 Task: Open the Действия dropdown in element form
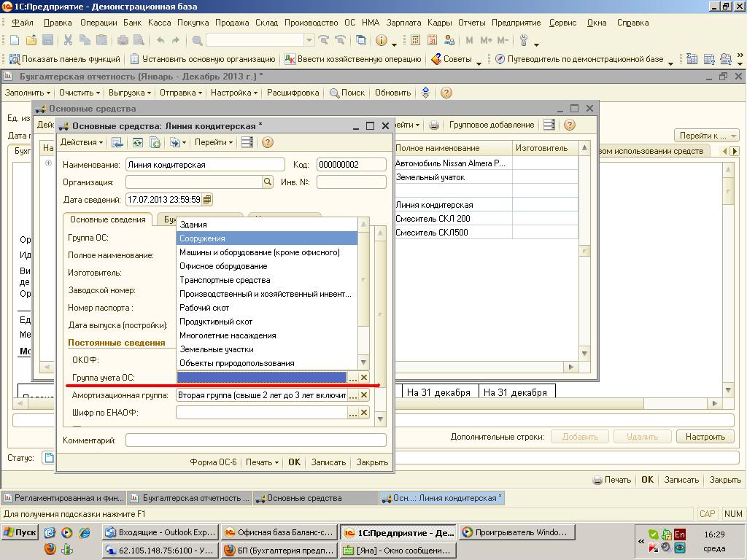pos(82,142)
